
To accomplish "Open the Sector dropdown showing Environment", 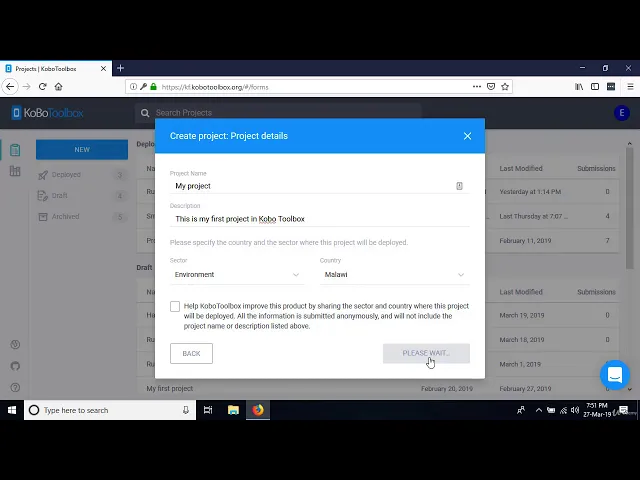I will click(x=237, y=275).
